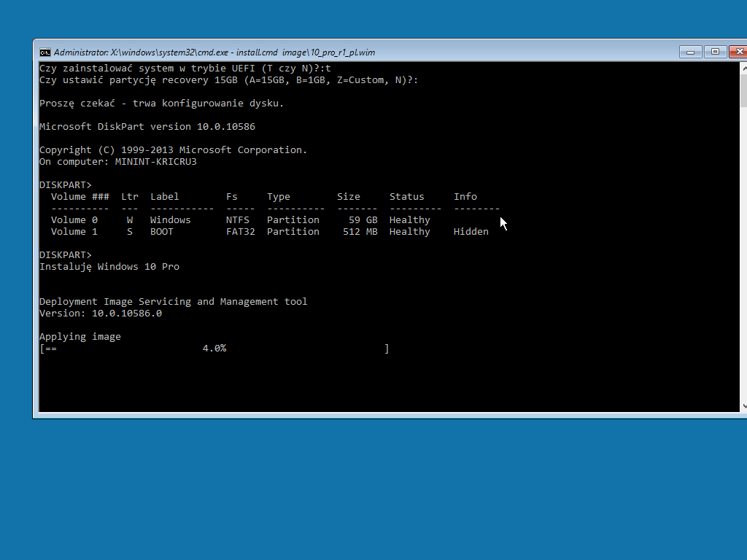Click the 'Version: 10.0.10586.0' line
Image resolution: width=747 pixels, height=560 pixels.
coord(101,314)
